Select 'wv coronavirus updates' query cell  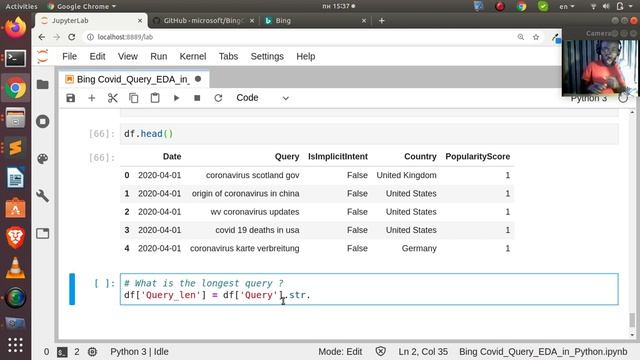pos(255,212)
